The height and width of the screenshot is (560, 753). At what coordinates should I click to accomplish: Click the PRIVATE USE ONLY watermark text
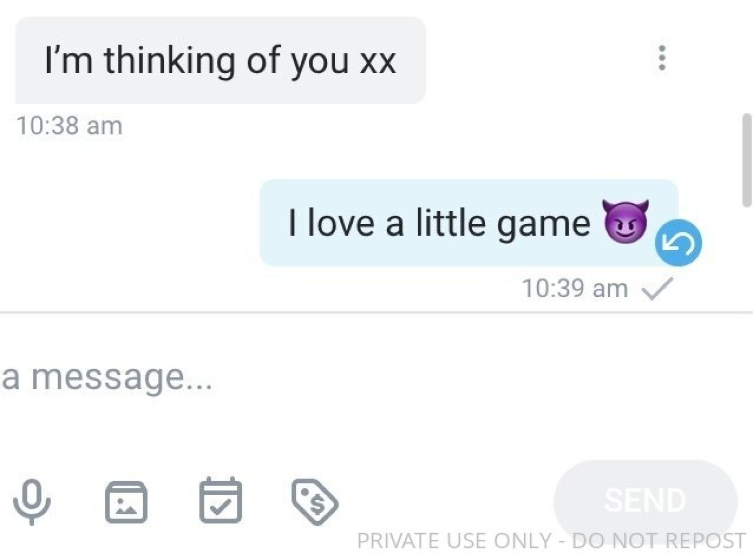[x=551, y=541]
